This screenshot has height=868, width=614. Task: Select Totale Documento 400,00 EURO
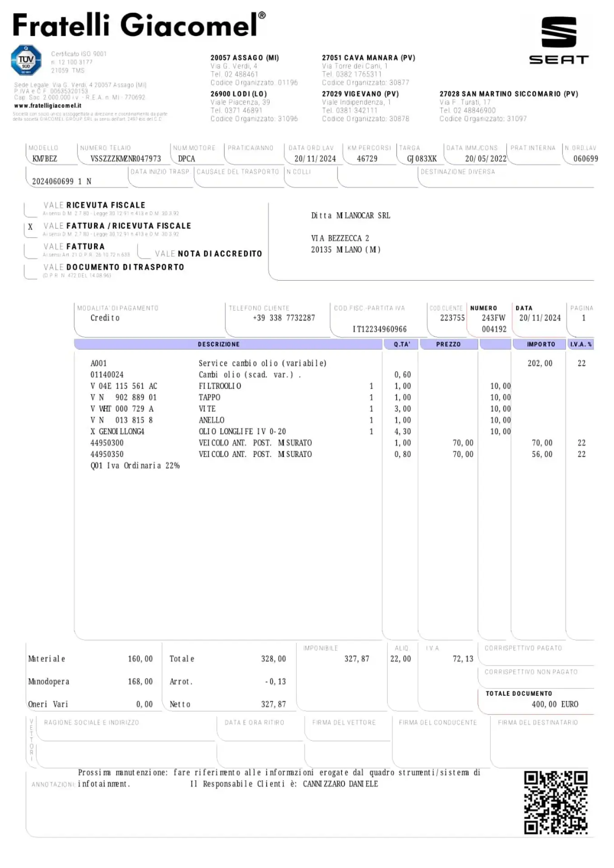click(555, 704)
